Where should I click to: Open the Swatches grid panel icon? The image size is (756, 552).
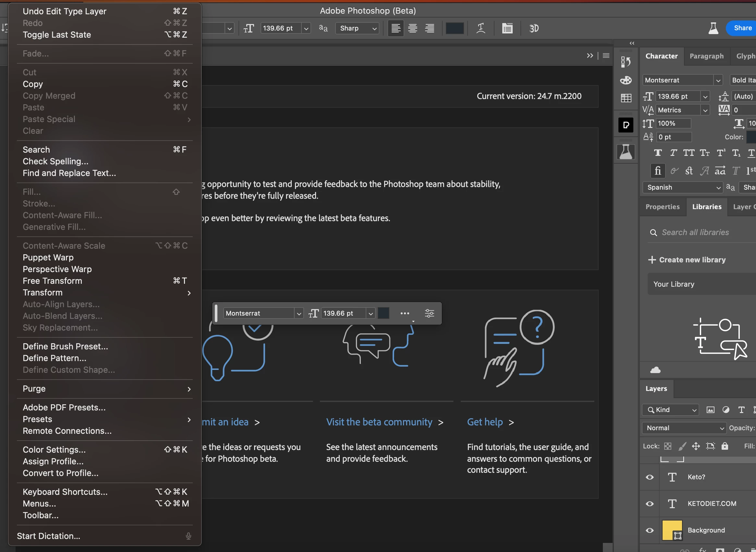[626, 98]
